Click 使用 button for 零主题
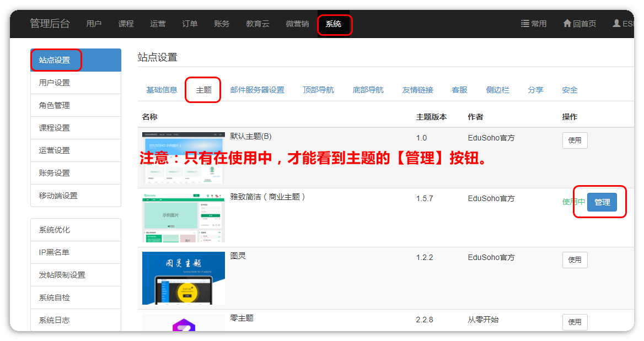The width and height of the screenshot is (644, 341). point(575,322)
